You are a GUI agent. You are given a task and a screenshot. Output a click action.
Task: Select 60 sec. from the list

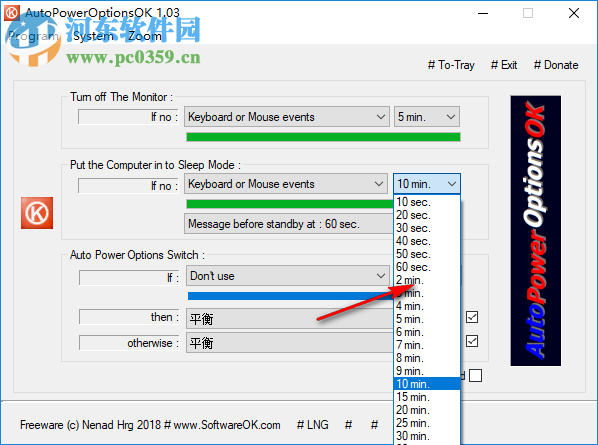point(427,267)
